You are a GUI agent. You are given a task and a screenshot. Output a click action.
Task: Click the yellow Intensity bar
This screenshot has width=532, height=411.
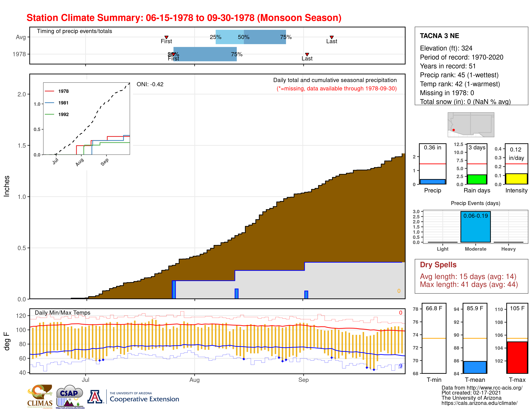[x=516, y=179]
